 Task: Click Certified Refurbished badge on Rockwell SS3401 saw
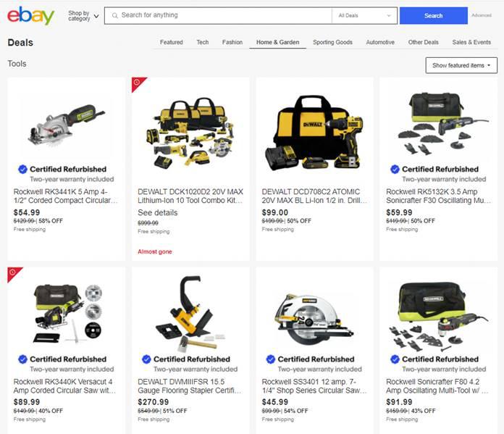(311, 359)
